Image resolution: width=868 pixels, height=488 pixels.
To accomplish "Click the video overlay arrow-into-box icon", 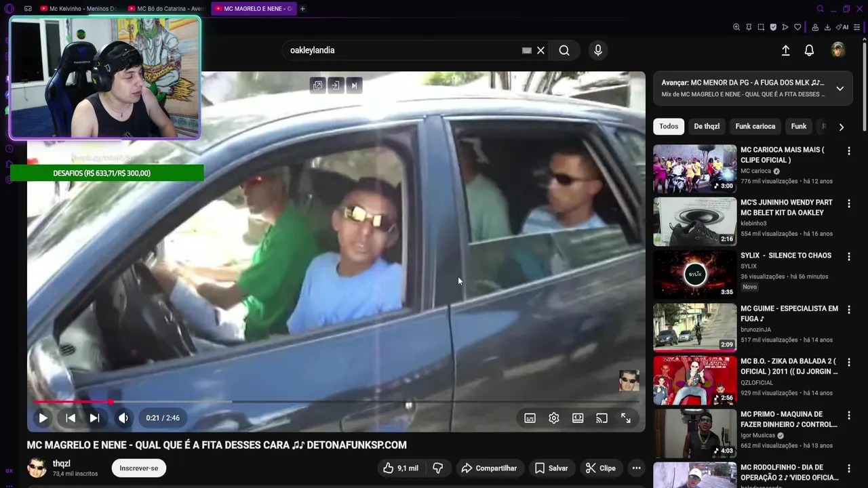I will (336, 85).
